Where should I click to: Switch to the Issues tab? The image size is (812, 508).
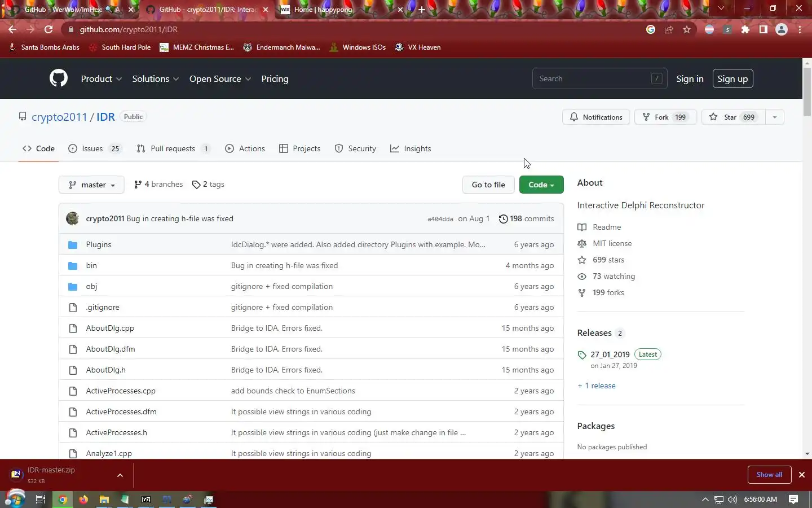click(95, 148)
